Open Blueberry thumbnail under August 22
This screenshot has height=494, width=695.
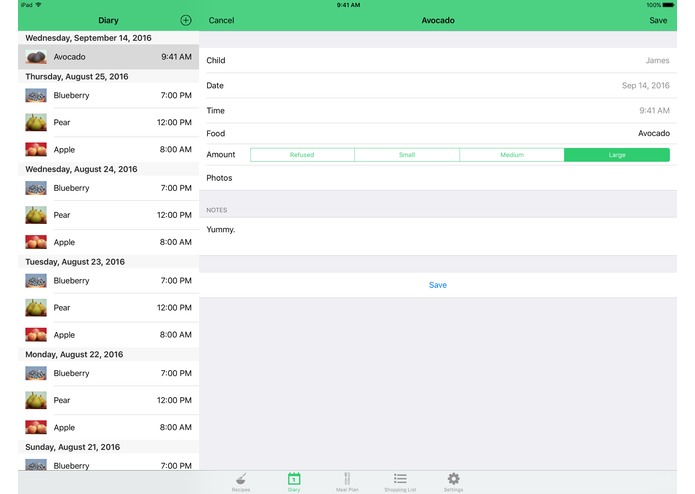[36, 373]
